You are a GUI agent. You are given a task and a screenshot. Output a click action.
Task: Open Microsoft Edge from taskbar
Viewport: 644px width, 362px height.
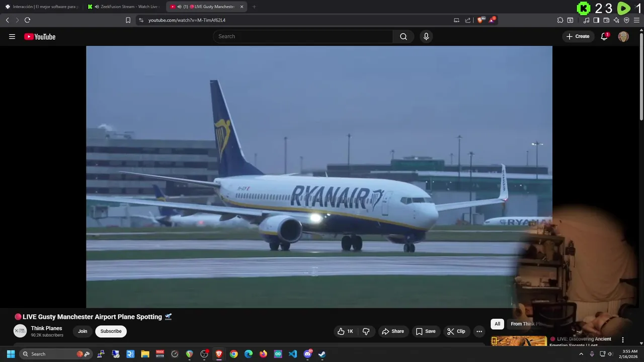[249, 354]
